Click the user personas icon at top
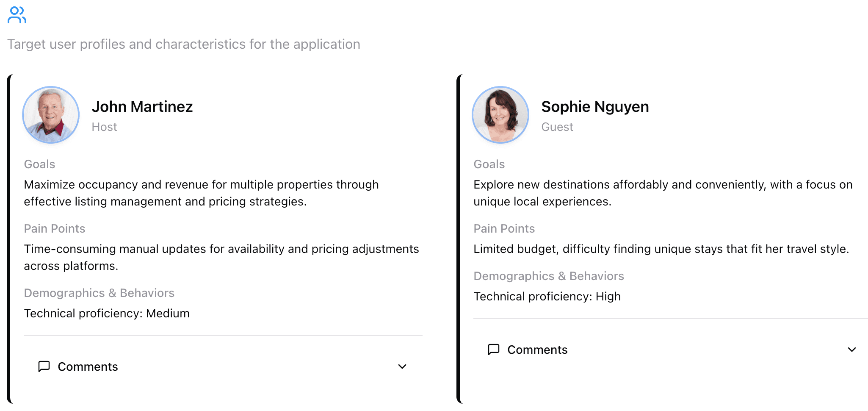Image resolution: width=868 pixels, height=411 pixels. (17, 15)
